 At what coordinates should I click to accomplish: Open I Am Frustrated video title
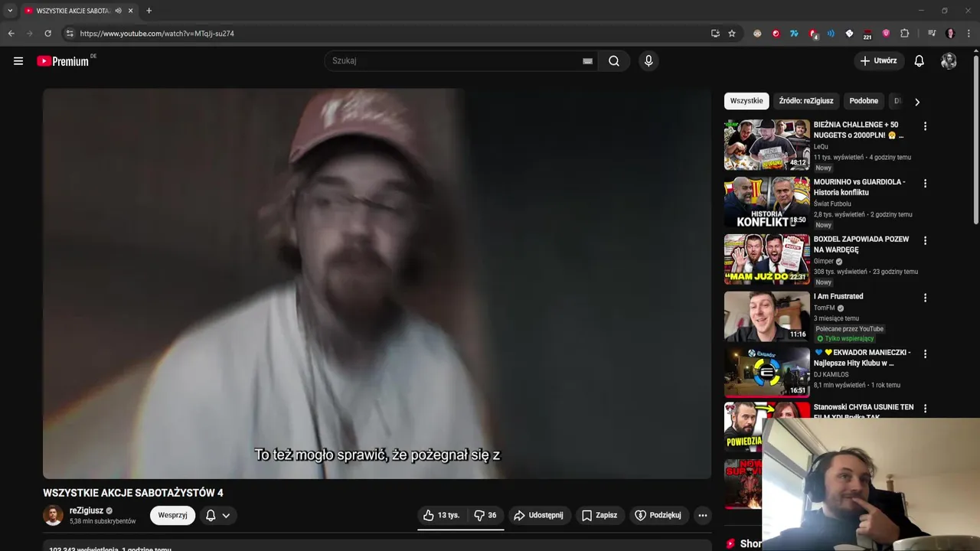coord(838,296)
